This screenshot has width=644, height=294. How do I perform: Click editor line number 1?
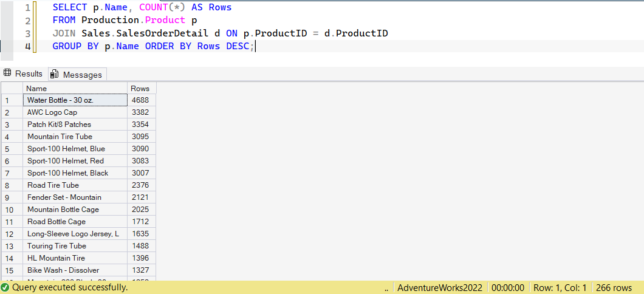pos(27,7)
